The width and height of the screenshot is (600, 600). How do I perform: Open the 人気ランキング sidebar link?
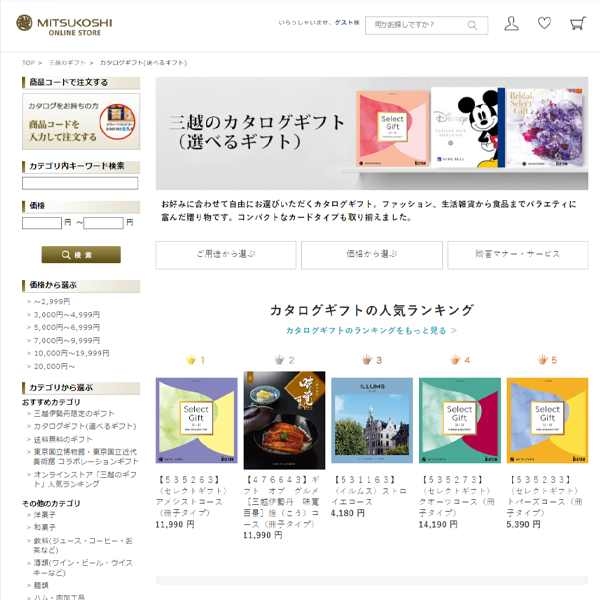tap(85, 479)
